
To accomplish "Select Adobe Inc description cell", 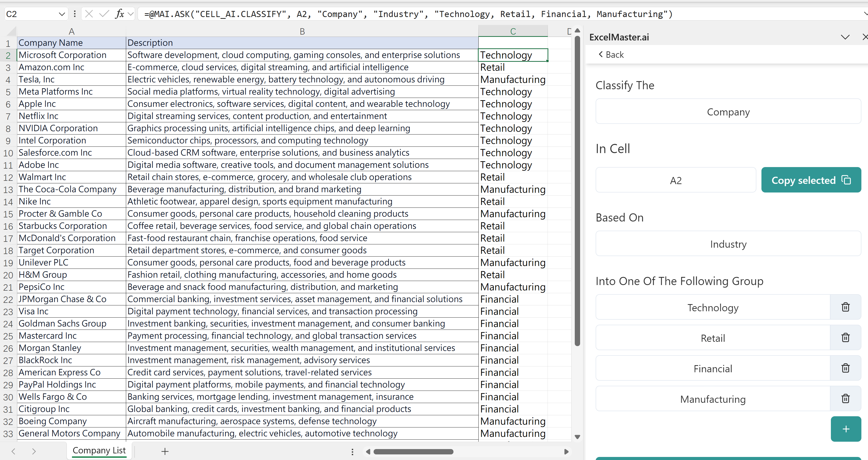I will click(x=302, y=165).
